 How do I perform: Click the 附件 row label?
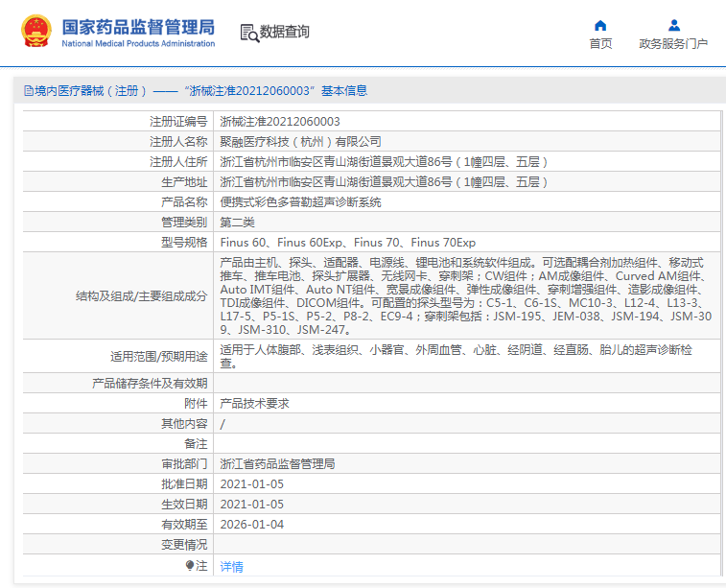[x=196, y=404]
